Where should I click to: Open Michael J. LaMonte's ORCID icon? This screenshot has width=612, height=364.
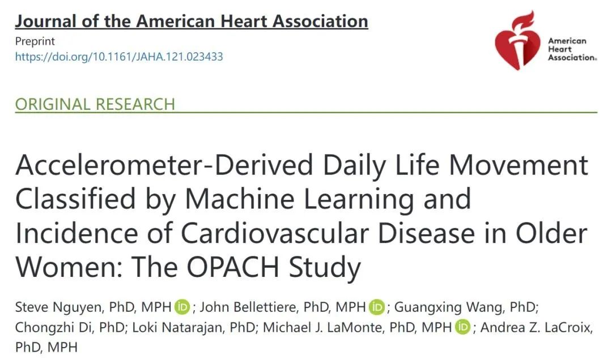(462, 327)
